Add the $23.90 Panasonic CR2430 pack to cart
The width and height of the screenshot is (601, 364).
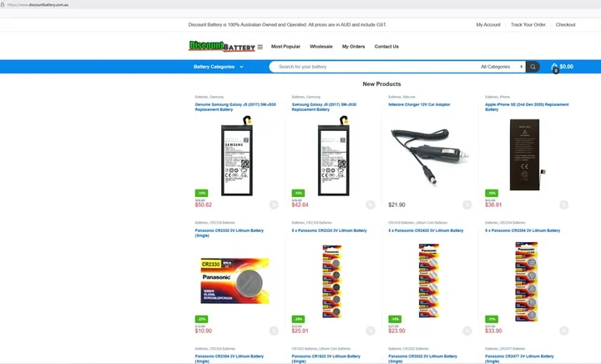click(467, 331)
